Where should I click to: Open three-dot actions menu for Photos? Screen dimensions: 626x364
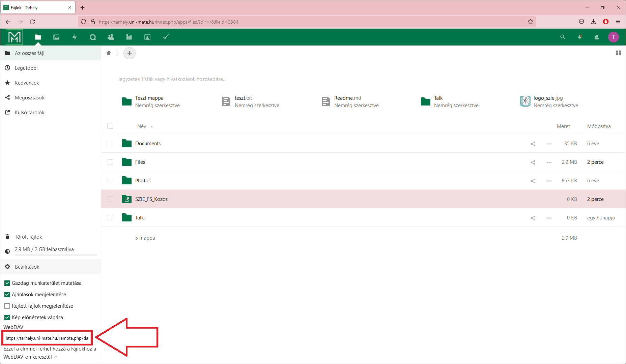[x=549, y=181]
